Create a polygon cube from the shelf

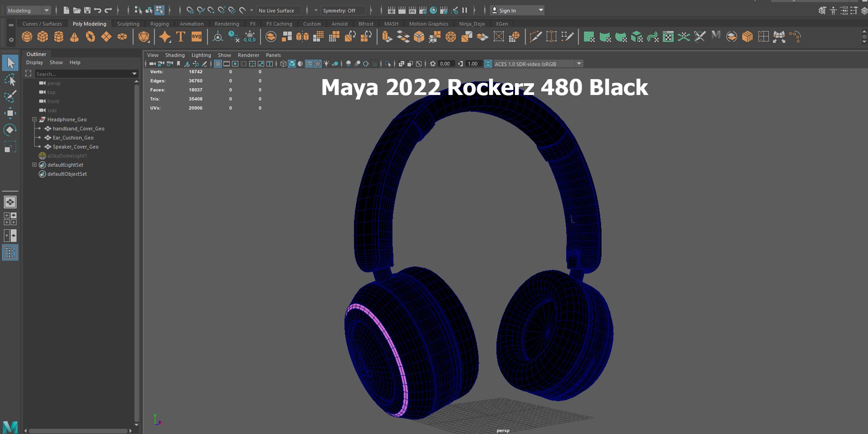(43, 37)
